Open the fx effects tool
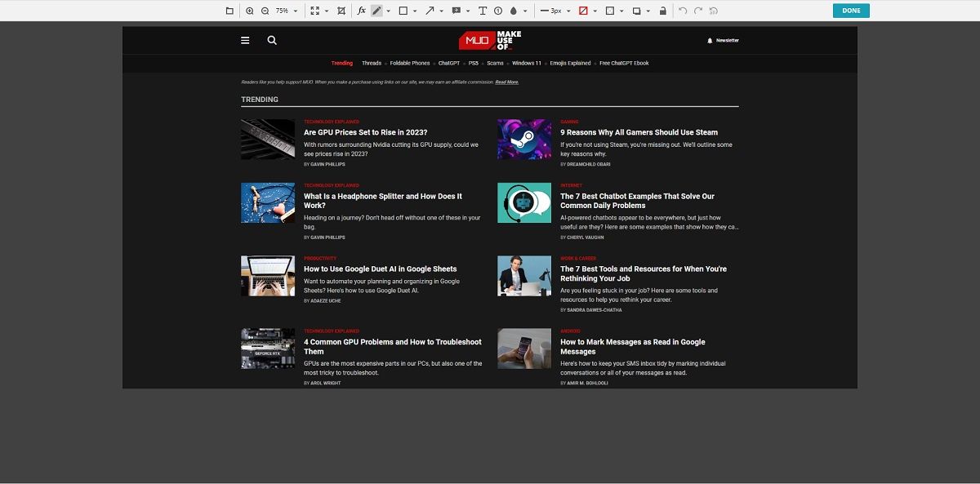This screenshot has height=484, width=980. point(361,11)
